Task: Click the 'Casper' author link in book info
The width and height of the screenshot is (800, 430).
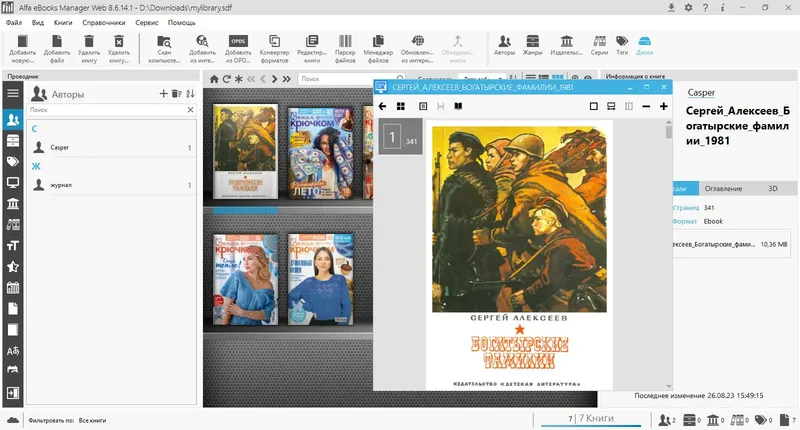Action: point(701,92)
